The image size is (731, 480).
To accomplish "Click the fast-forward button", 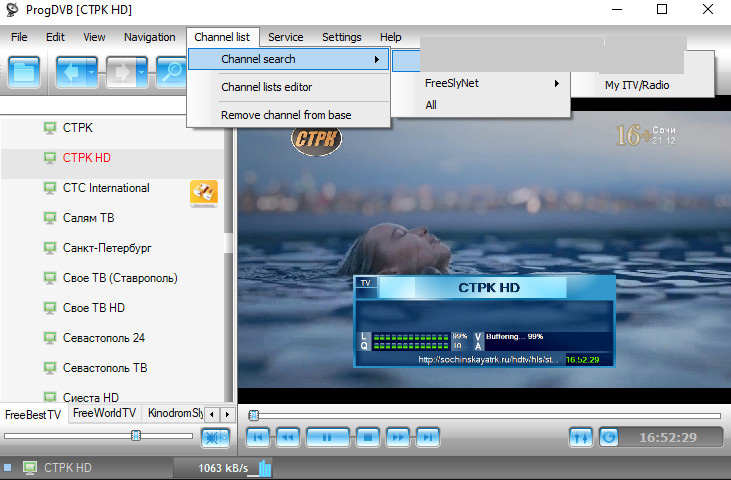I will click(x=398, y=438).
